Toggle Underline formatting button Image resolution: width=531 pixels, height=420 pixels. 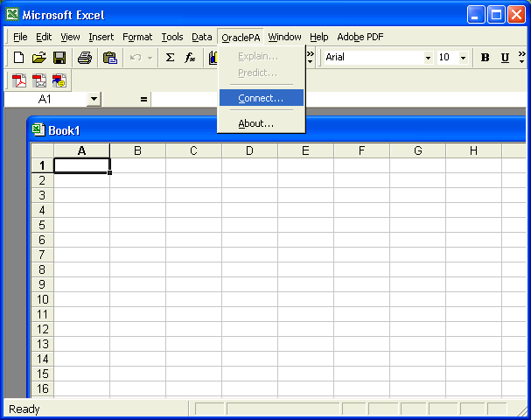[x=505, y=58]
